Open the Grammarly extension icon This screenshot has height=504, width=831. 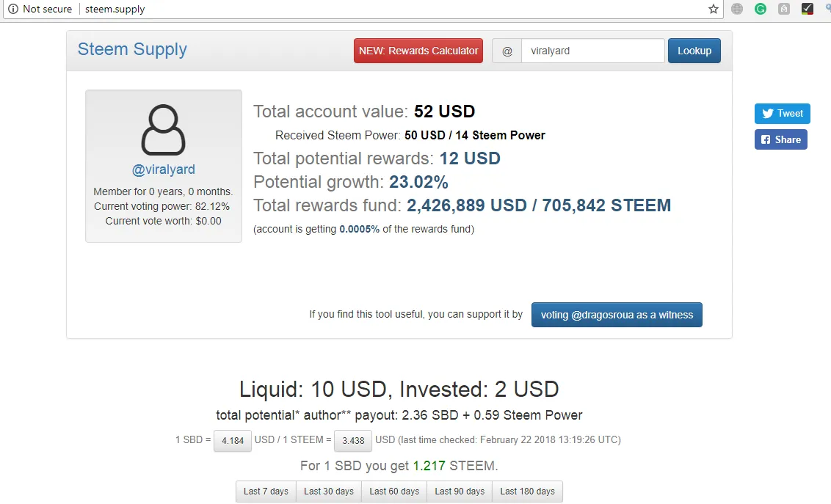click(x=761, y=9)
